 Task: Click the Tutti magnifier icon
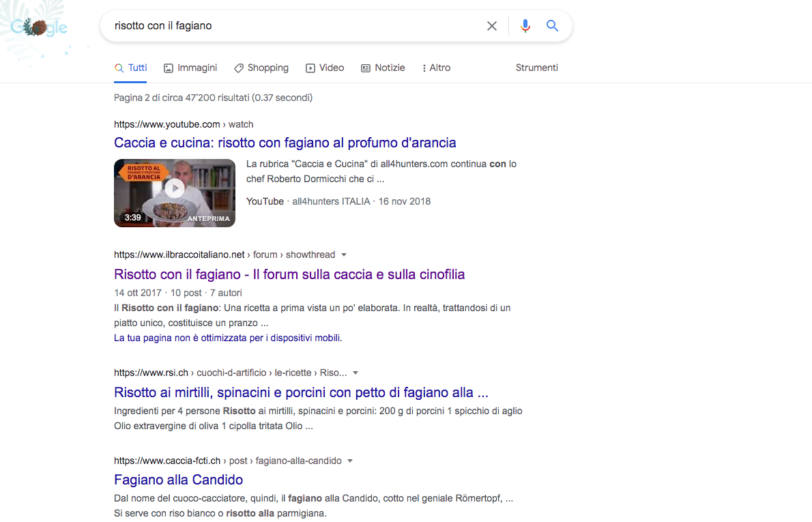coord(119,68)
